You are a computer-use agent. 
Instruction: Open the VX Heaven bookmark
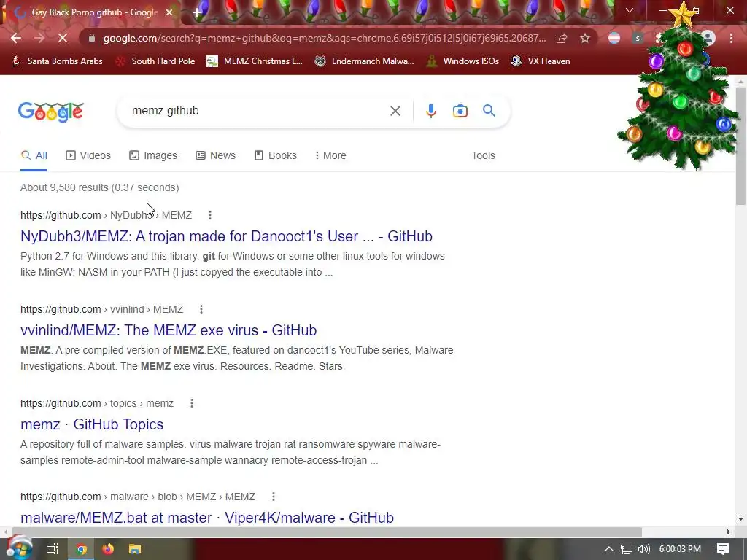[x=541, y=61]
